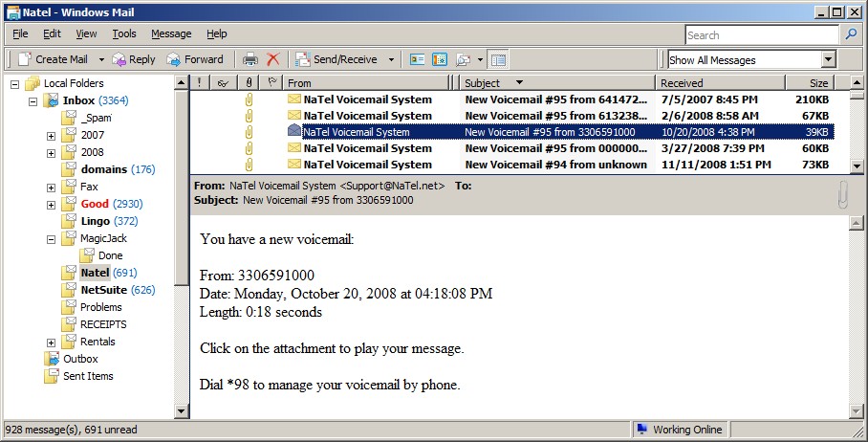Open the Show All Messages view dropdown
Viewport: 868px width, 442px height.
point(828,59)
